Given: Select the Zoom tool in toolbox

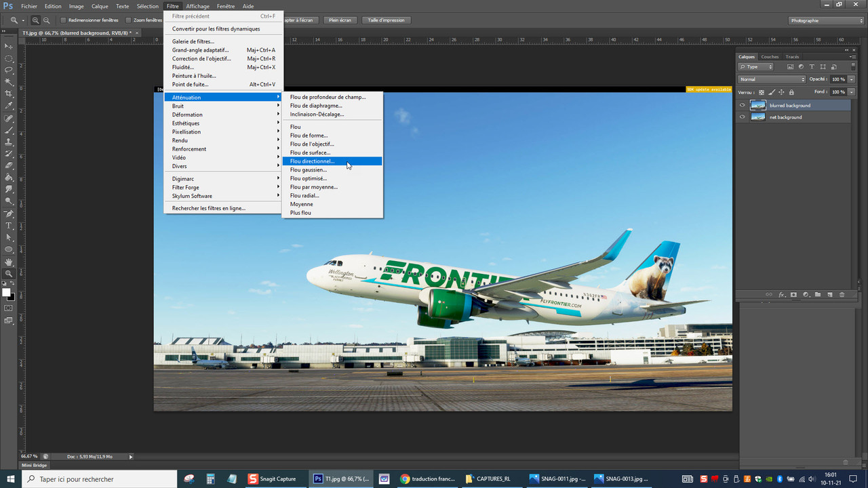Looking at the screenshot, I should 9,273.
